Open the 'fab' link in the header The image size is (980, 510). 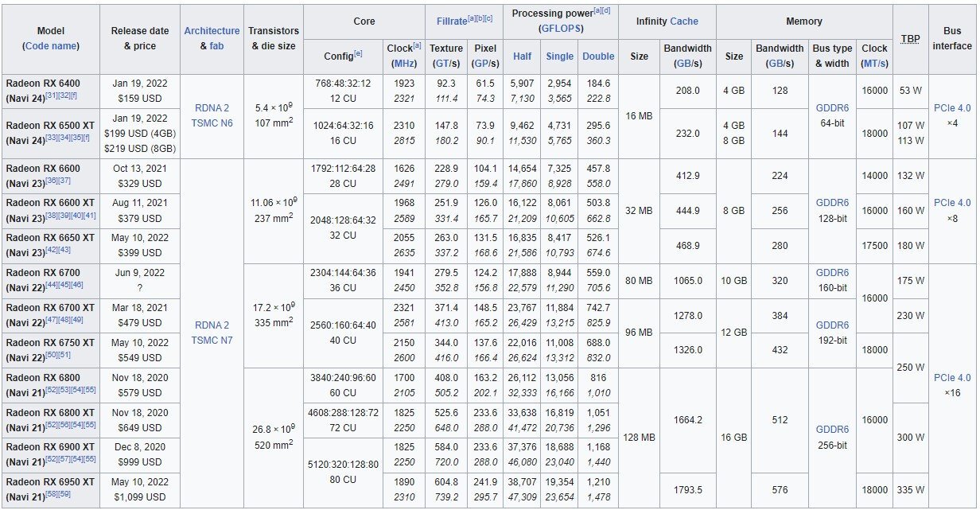(x=216, y=46)
